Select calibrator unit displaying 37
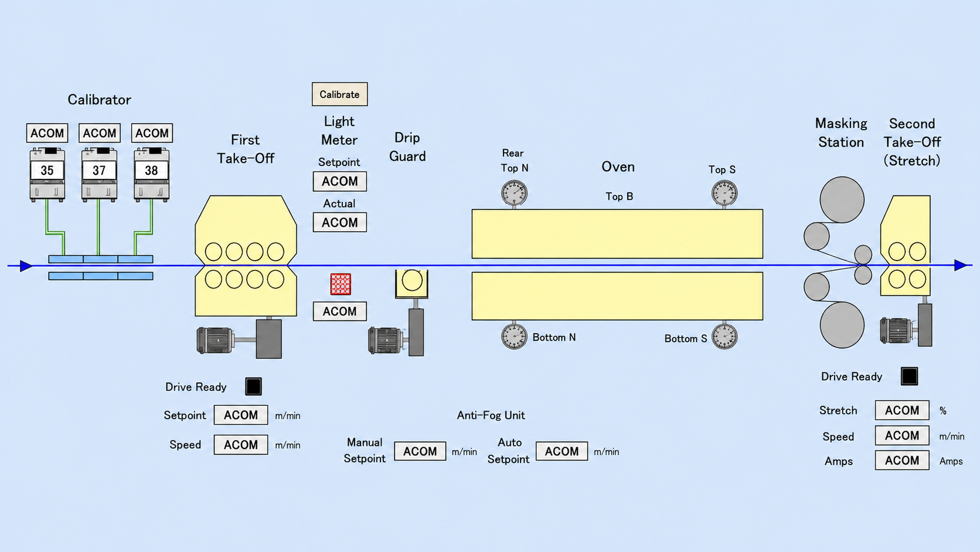The width and height of the screenshot is (980, 552). tap(99, 175)
